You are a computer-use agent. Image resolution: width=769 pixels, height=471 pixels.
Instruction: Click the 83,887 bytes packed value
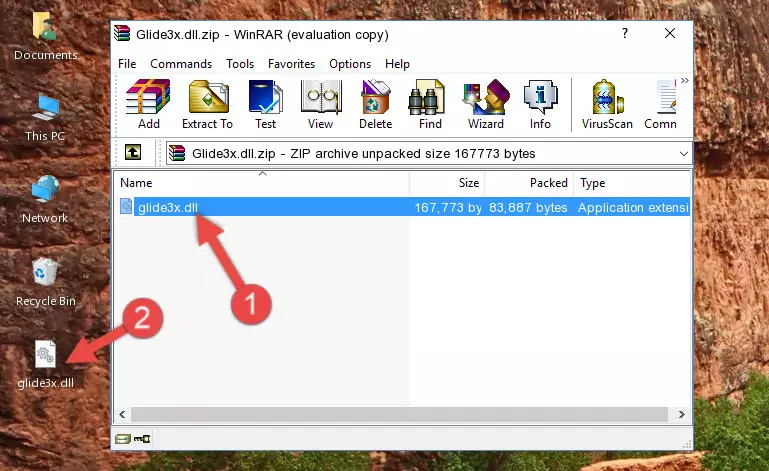[x=528, y=208]
